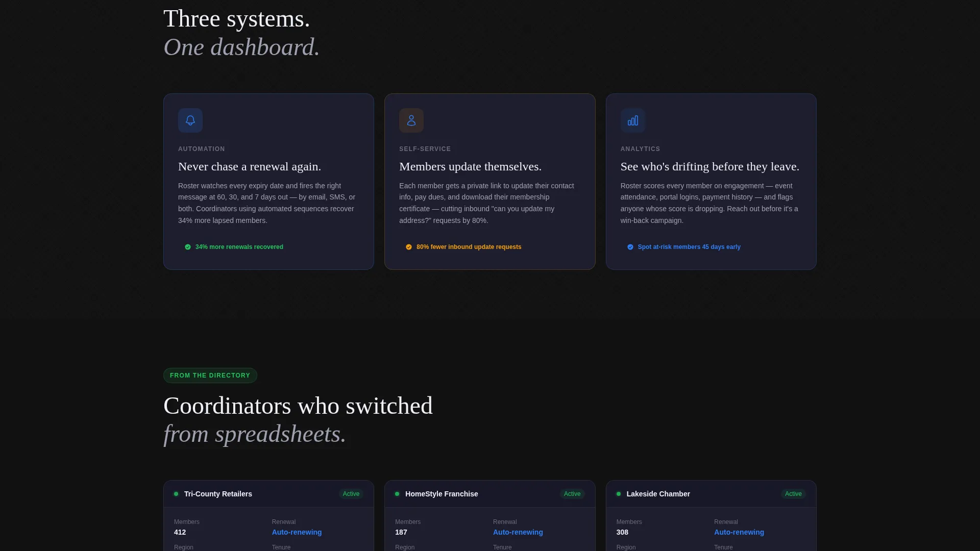The height and width of the screenshot is (551, 980).
Task: Click Active badge on Tri-County Retailers card
Action: (x=351, y=494)
